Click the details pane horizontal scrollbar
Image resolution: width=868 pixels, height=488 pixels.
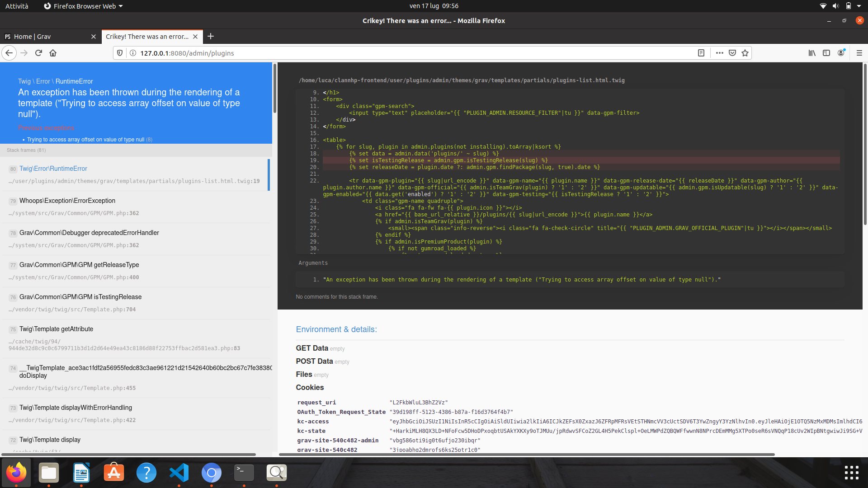(527, 454)
